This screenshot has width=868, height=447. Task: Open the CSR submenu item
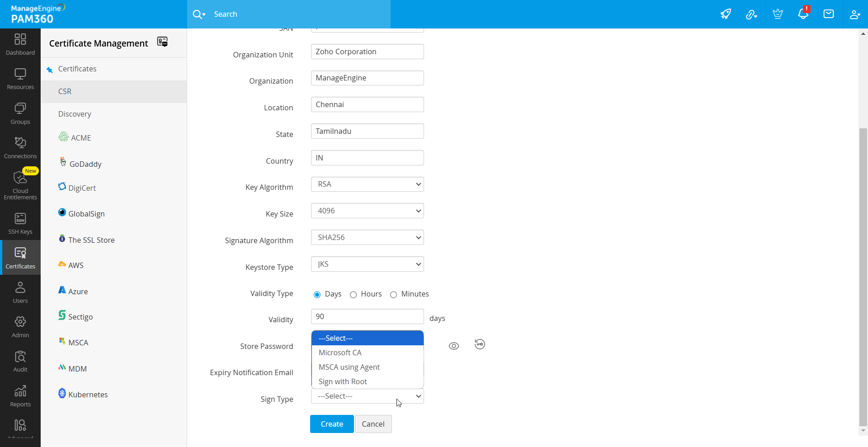114,92
